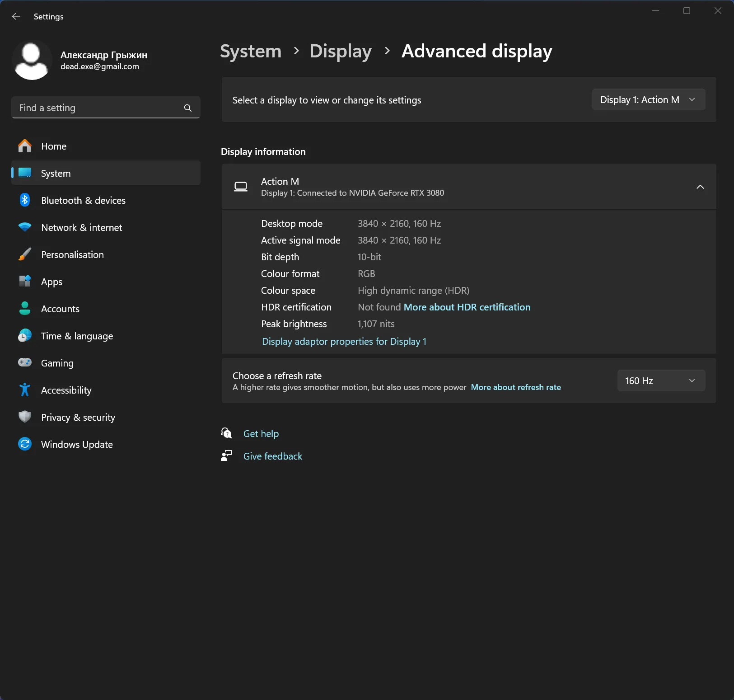
Task: Click the Bluetooth icon in sidebar
Action: tap(25, 200)
